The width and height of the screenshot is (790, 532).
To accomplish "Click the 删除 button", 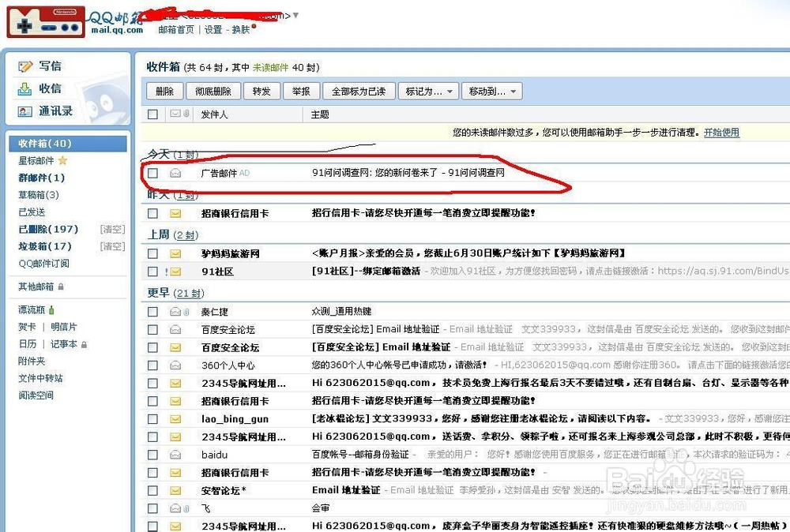I will [x=165, y=92].
